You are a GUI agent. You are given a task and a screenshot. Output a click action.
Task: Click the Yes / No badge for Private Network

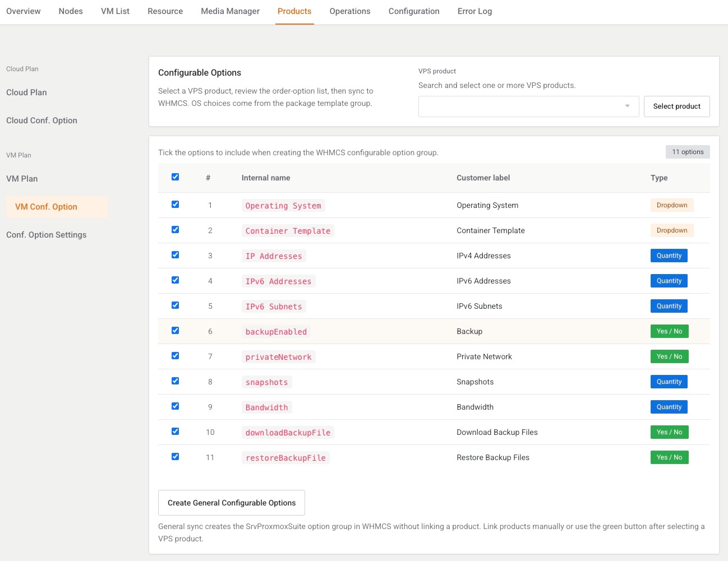(x=669, y=356)
